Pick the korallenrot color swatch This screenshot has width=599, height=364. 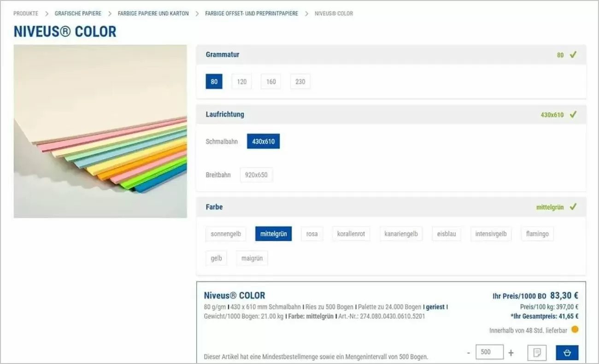point(351,234)
